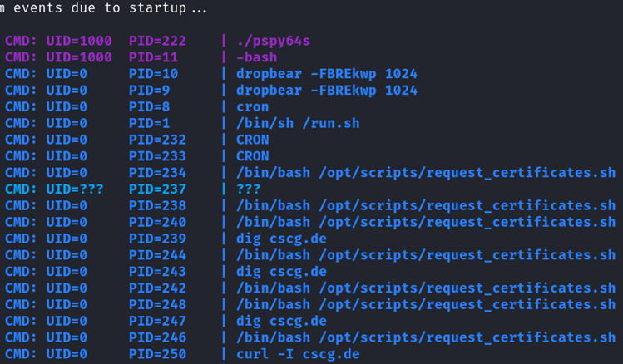Click the UID=??? unknown user text

pos(75,189)
